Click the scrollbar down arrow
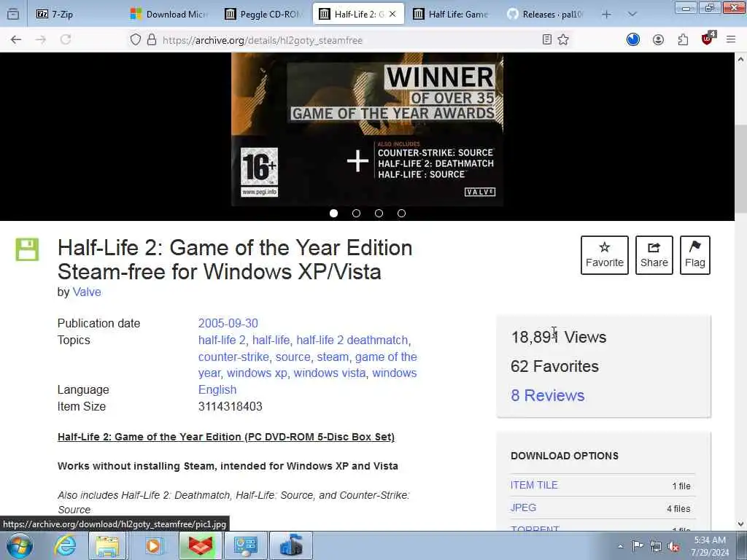This screenshot has width=747, height=560. (x=741, y=524)
